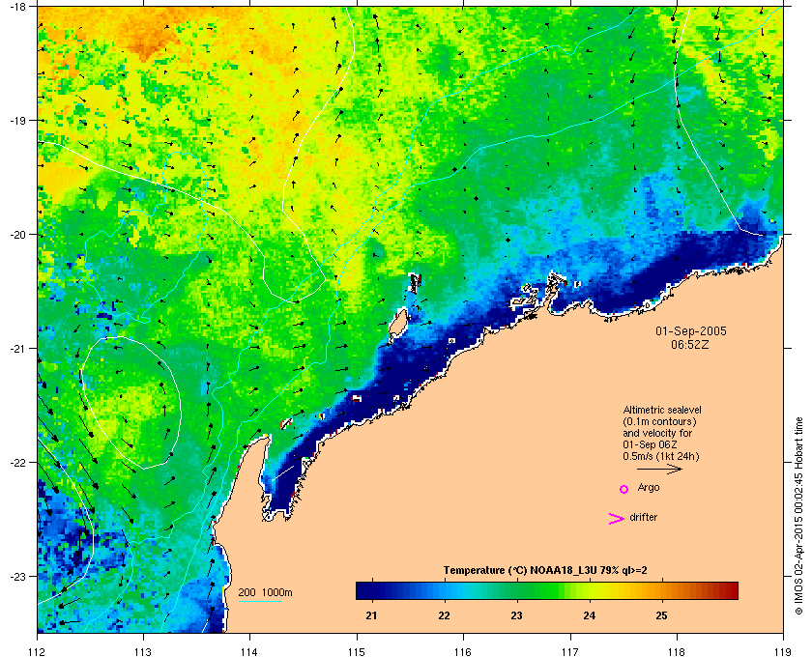The height and width of the screenshot is (657, 812).
Task: Click longitude axis label 114
Action: click(x=249, y=651)
